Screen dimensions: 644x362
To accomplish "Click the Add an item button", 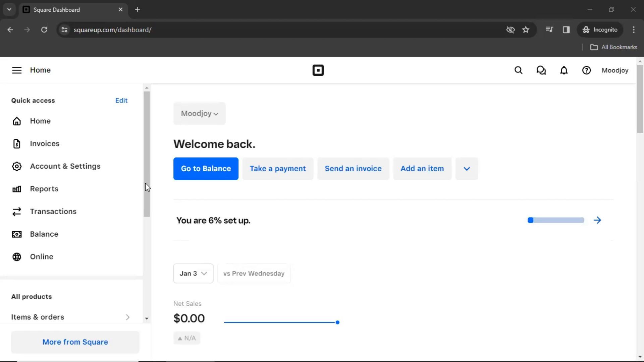I will (x=422, y=168).
